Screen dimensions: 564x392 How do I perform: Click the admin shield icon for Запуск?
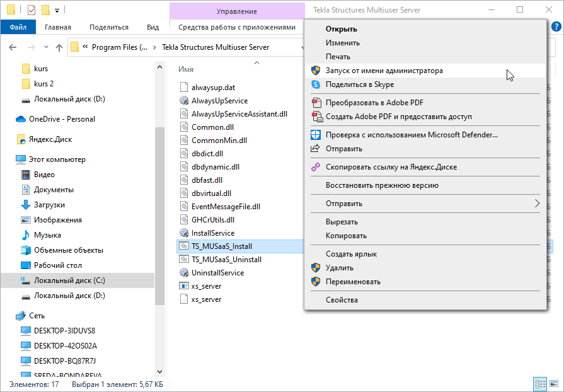[316, 71]
